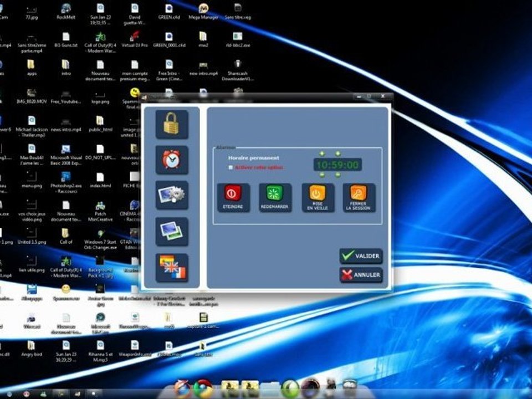The width and height of the screenshot is (532, 399).
Task: Open the alarm clock section
Action: coord(172,160)
